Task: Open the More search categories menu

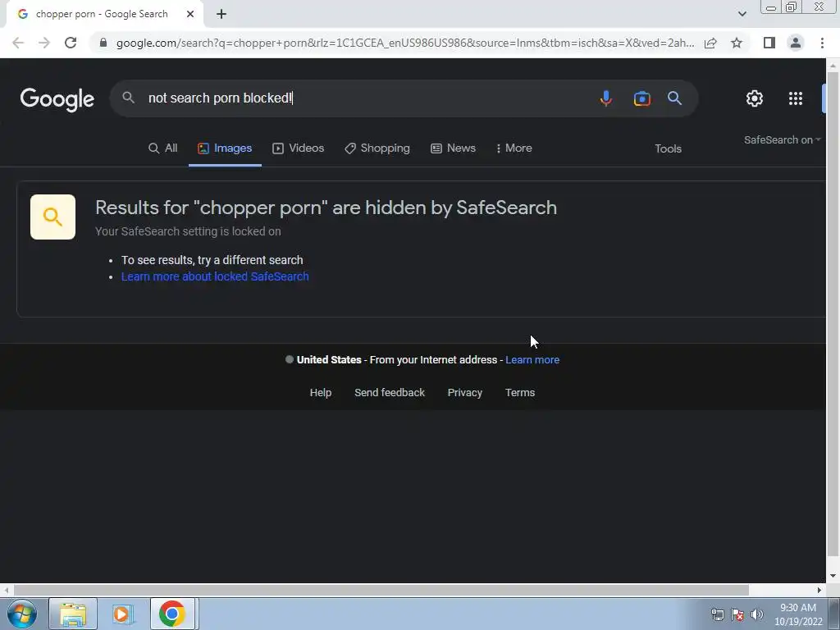Action: click(514, 148)
